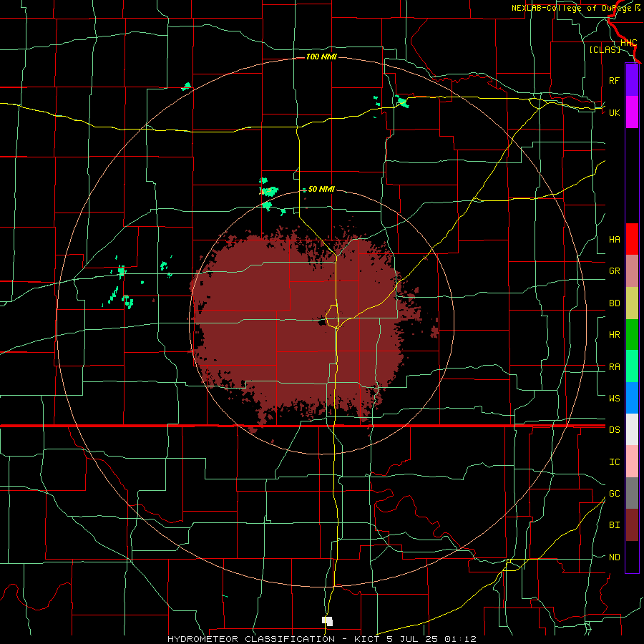Image resolution: width=644 pixels, height=644 pixels.
Task: Click the 'IC' legend label
Action: 614,462
